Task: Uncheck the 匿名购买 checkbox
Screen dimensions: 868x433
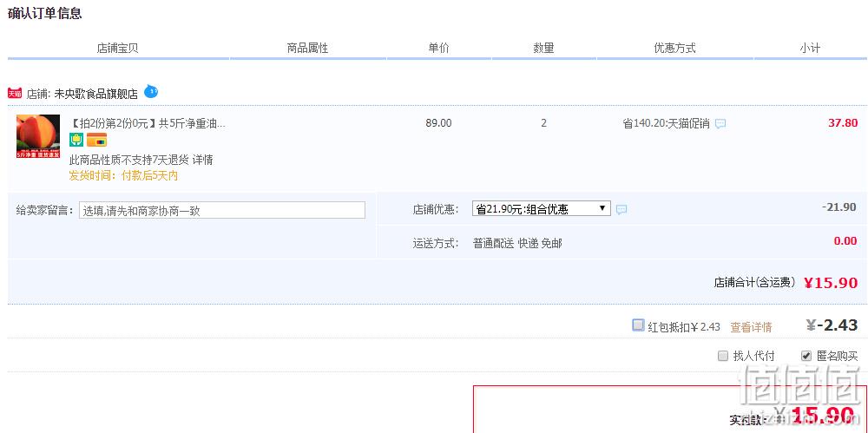Action: (806, 356)
